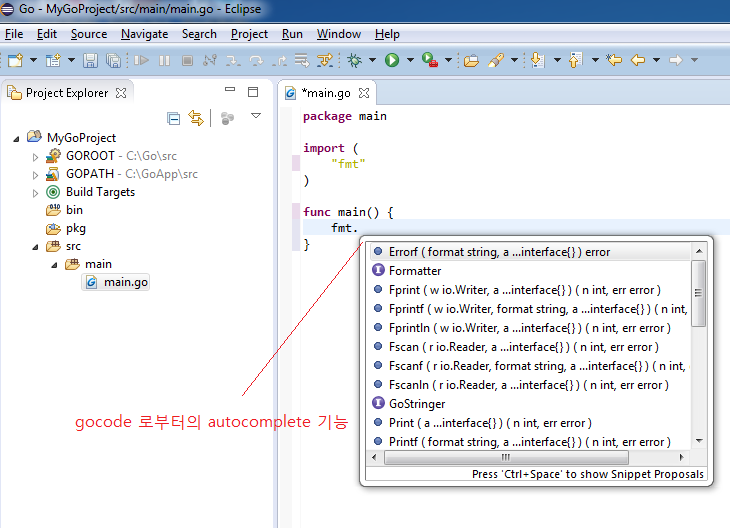Click the Previous Annotation toolbar icon
This screenshot has height=528, width=730.
click(576, 60)
